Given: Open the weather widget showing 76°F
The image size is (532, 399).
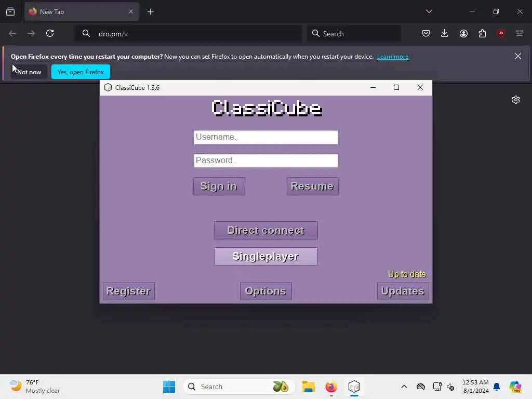Looking at the screenshot, I should tap(35, 387).
